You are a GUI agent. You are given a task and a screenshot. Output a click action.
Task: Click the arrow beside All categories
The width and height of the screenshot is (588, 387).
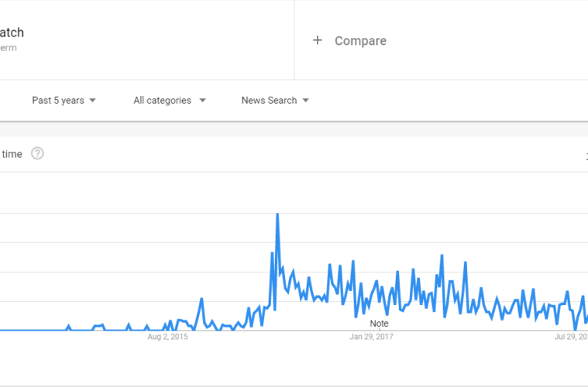coord(202,101)
